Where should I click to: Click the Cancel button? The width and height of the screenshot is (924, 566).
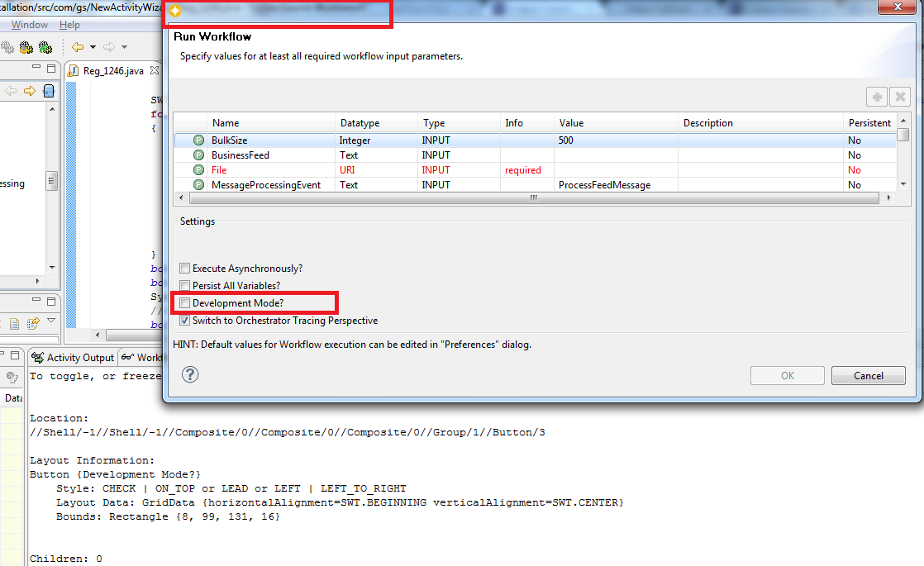(x=868, y=376)
